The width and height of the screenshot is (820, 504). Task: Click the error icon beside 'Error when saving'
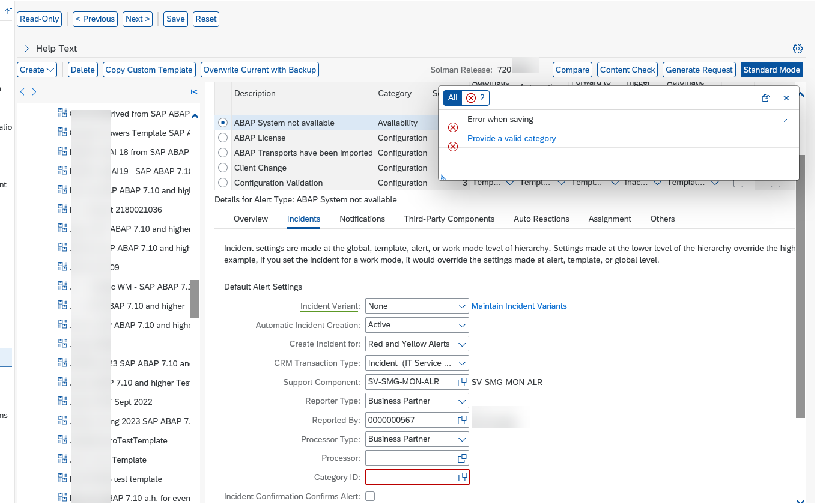(x=453, y=127)
